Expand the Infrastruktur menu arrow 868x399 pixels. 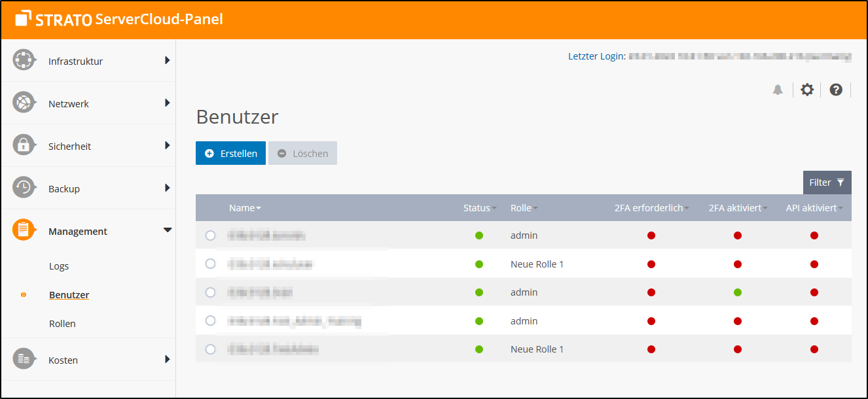(167, 60)
